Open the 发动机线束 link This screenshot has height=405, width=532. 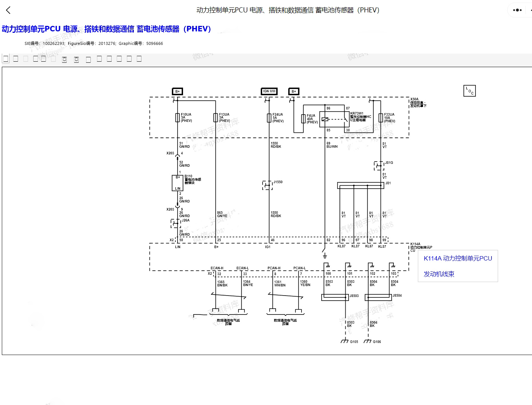coord(439,274)
